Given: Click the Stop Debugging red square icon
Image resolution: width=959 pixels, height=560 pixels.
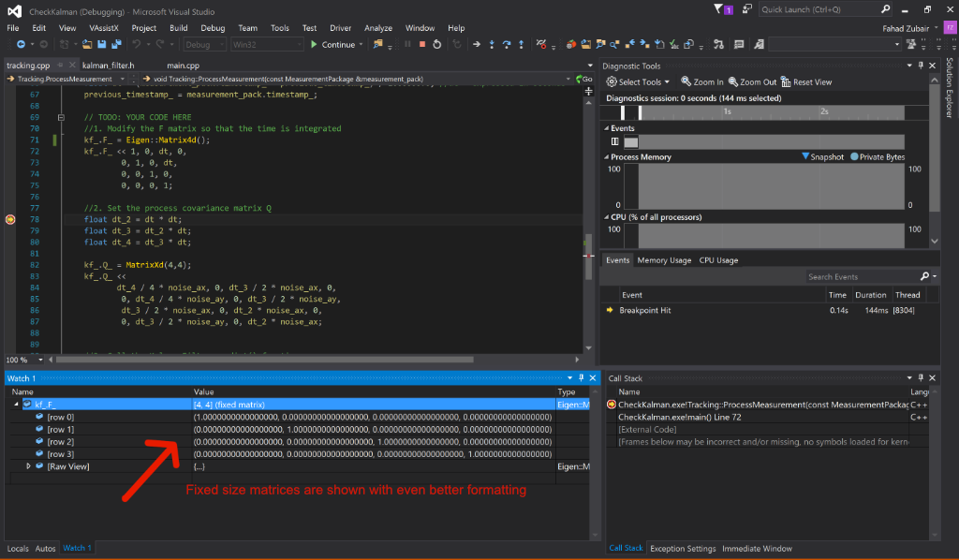Looking at the screenshot, I should (x=422, y=44).
